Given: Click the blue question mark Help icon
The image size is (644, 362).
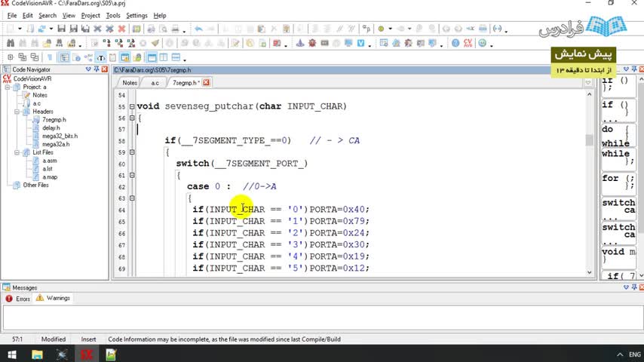Looking at the screenshot, I should tap(455, 43).
